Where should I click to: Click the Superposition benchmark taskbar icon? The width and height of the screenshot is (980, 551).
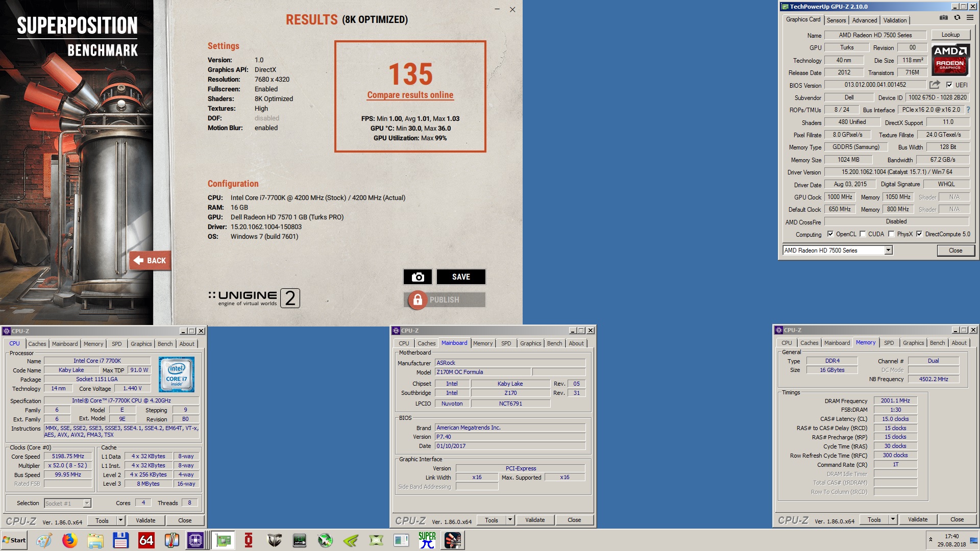click(453, 540)
